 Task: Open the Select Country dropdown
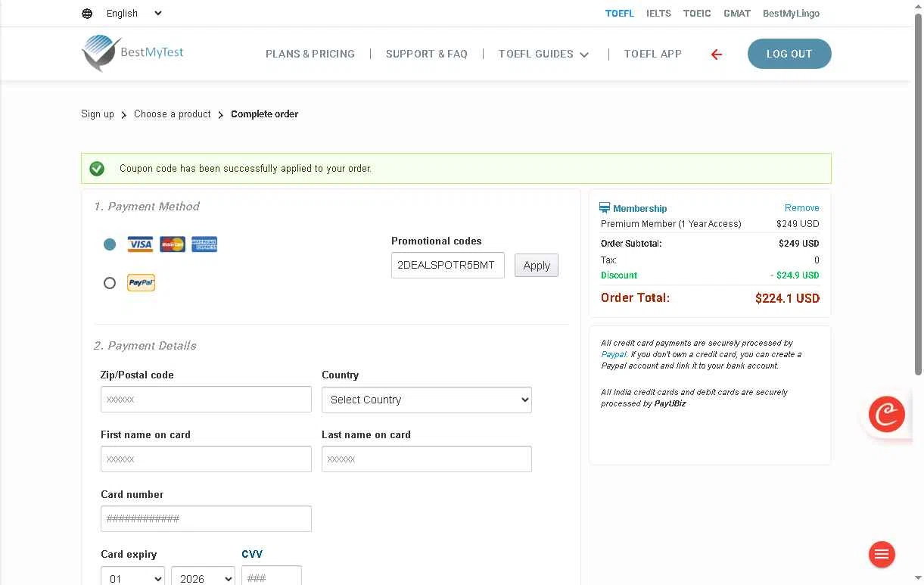coord(427,400)
